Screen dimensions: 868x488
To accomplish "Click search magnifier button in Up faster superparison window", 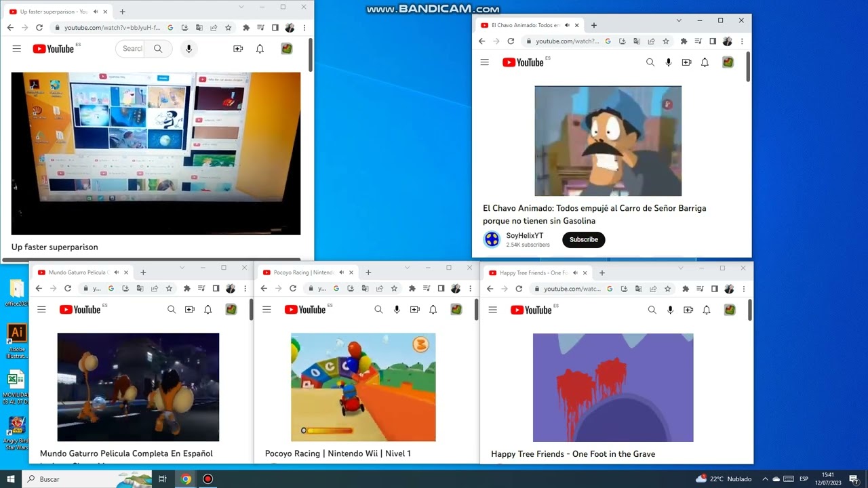I will [x=158, y=49].
